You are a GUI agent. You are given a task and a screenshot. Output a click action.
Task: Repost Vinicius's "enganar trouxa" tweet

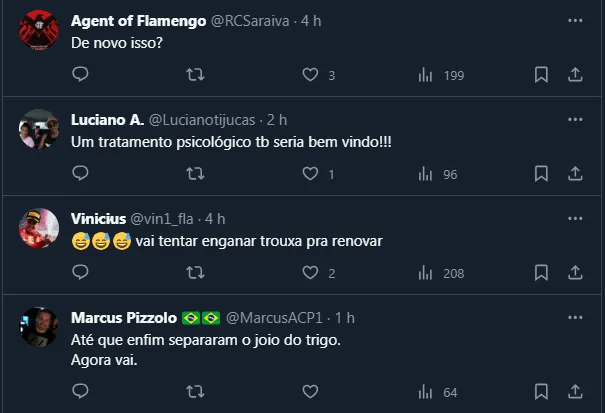tap(196, 273)
